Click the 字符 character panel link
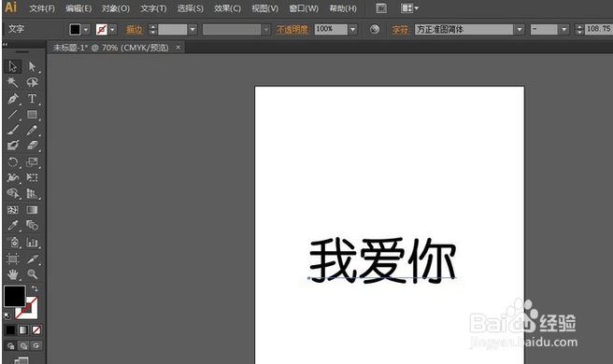 401,29
